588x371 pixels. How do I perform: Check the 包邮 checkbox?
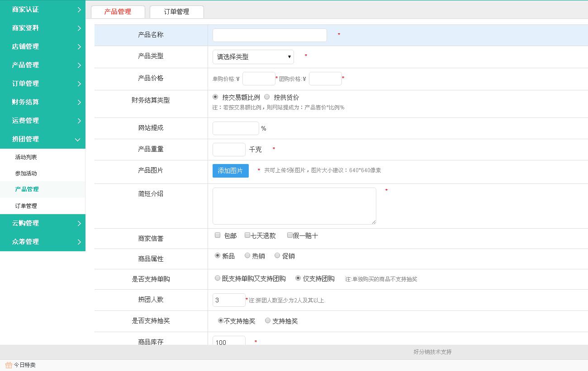218,235
